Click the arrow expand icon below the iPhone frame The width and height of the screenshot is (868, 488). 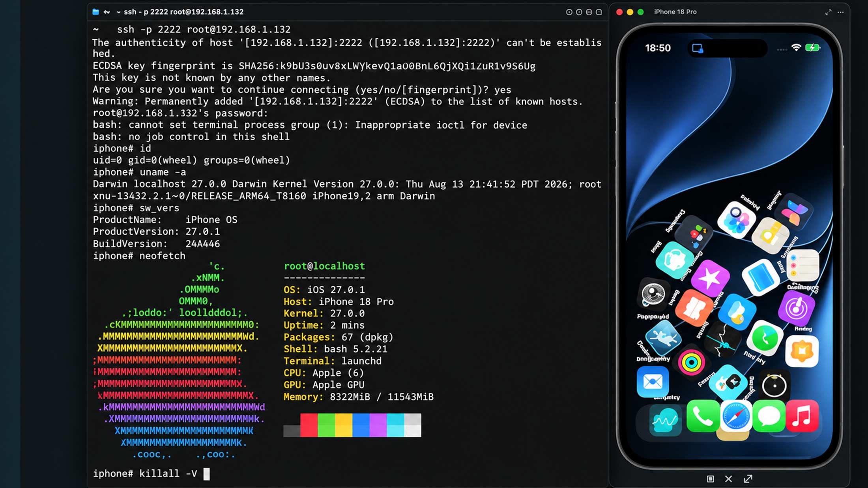click(748, 479)
